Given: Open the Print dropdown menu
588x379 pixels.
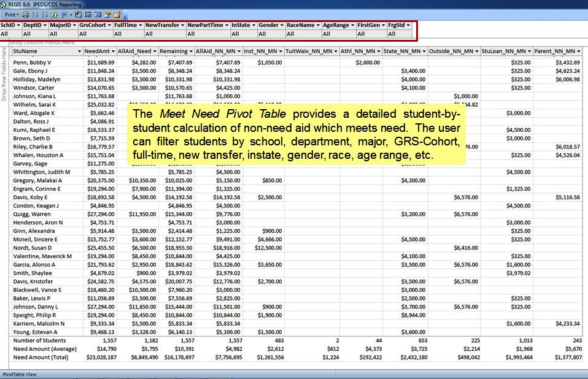Looking at the screenshot, I should [x=12, y=15].
